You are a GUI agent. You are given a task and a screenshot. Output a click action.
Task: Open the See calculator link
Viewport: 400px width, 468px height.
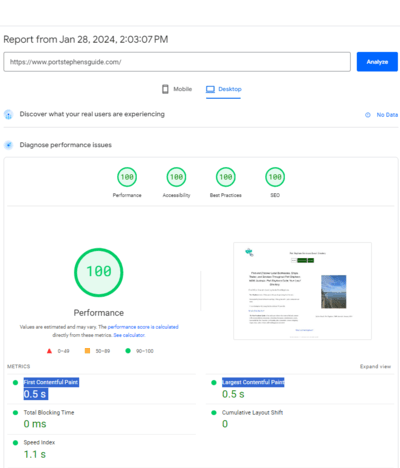[129, 335]
